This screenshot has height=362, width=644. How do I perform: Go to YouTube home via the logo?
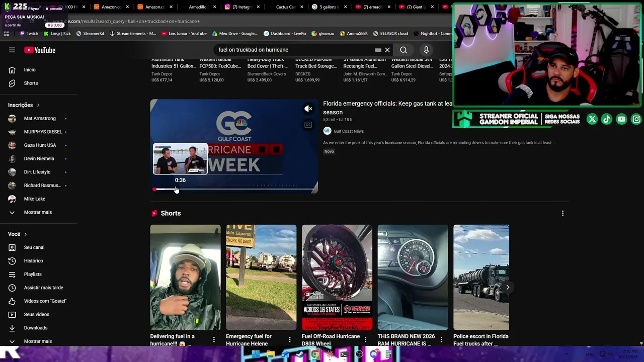click(40, 50)
